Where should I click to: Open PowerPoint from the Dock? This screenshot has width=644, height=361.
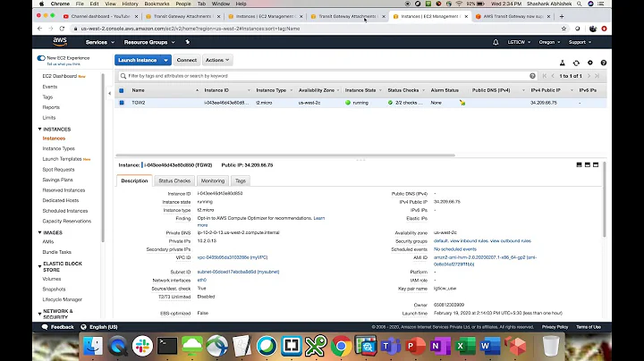click(415, 346)
